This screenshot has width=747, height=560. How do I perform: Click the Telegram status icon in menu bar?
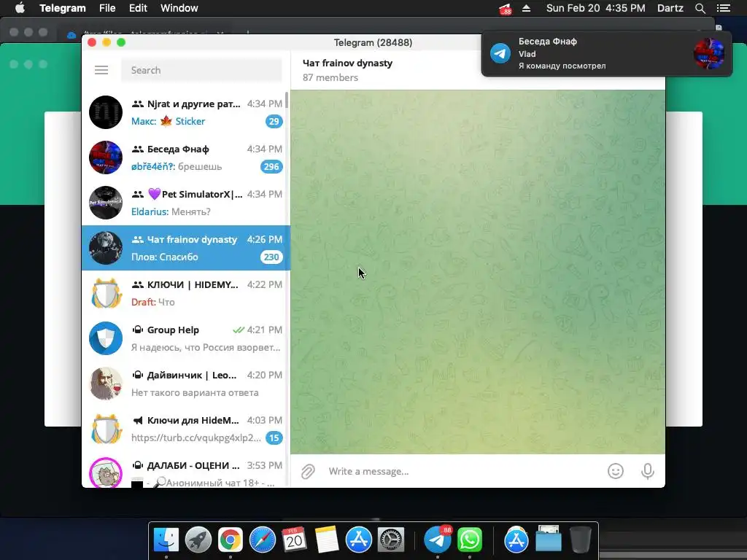(x=505, y=9)
